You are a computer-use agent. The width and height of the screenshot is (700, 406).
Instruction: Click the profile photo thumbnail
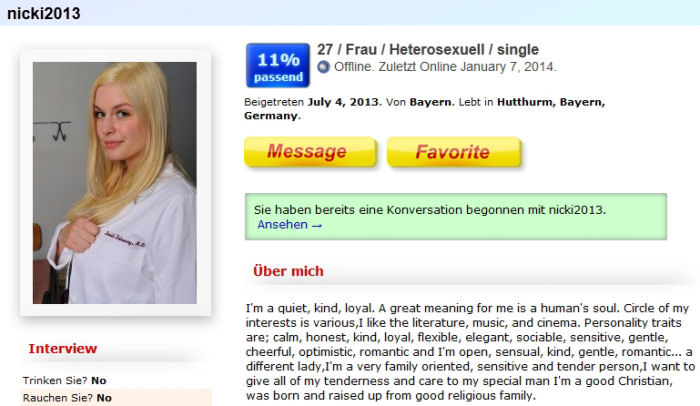tap(115, 183)
